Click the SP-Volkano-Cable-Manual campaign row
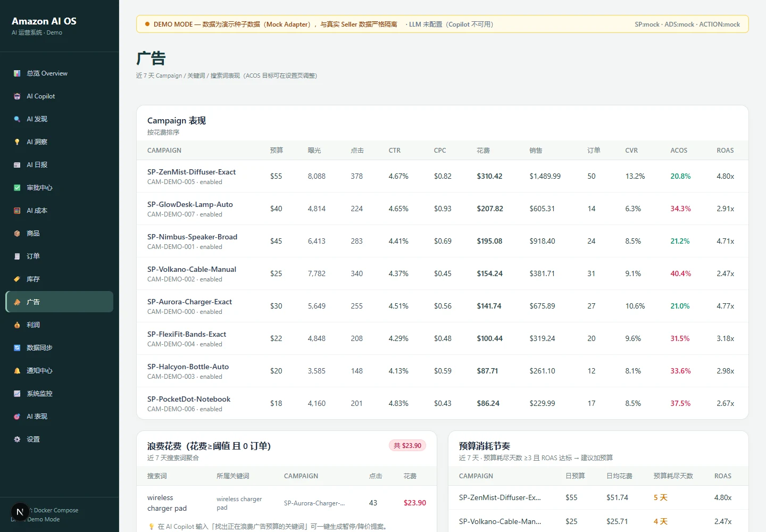766x532 pixels. 442,273
